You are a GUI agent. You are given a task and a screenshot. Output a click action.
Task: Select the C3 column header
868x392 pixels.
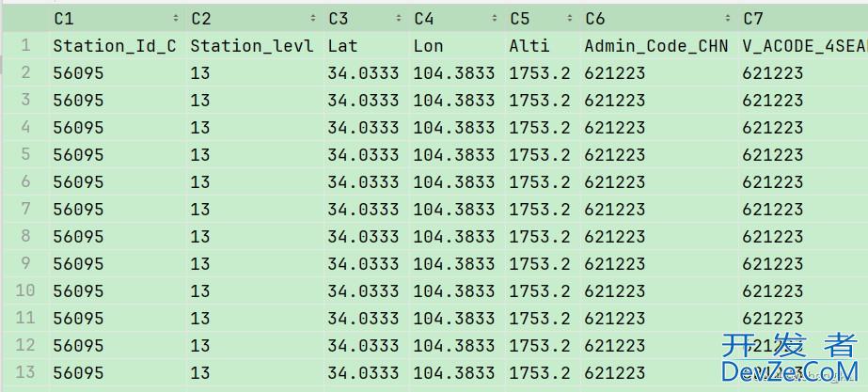click(x=339, y=19)
